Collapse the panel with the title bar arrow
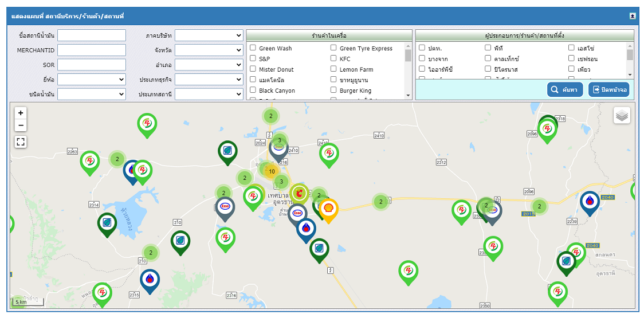644x318 pixels. coord(633,16)
